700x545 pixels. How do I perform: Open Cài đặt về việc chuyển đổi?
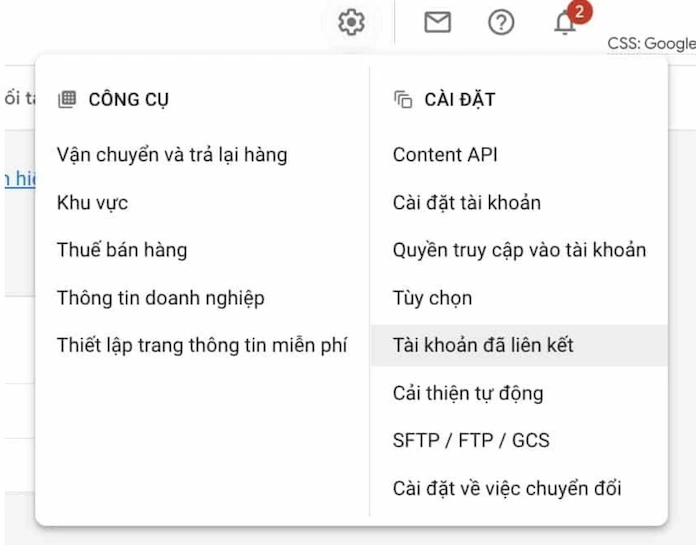[x=507, y=489]
